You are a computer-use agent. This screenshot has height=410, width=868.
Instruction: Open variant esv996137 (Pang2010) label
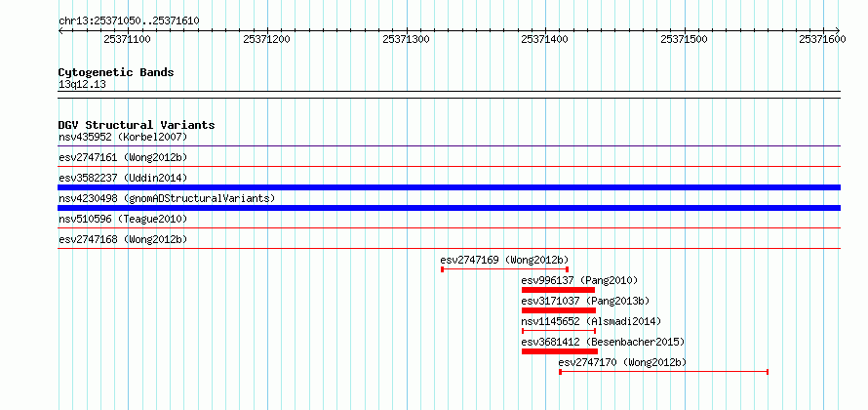579,280
